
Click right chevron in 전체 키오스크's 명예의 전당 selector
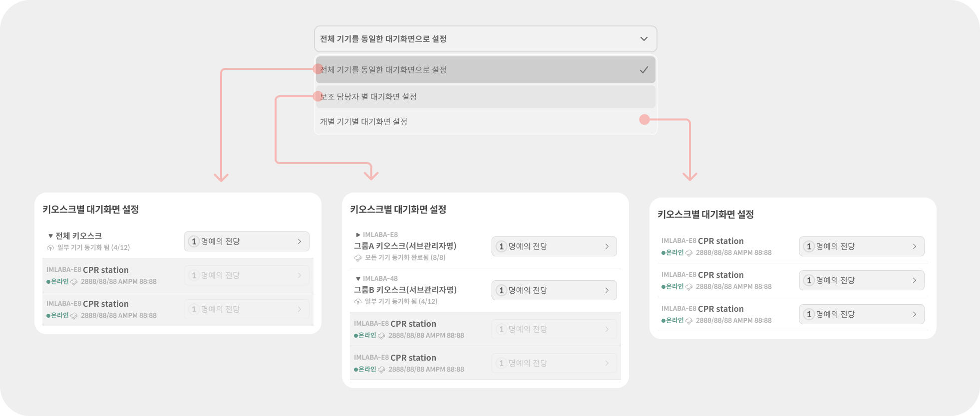pyautogui.click(x=299, y=241)
